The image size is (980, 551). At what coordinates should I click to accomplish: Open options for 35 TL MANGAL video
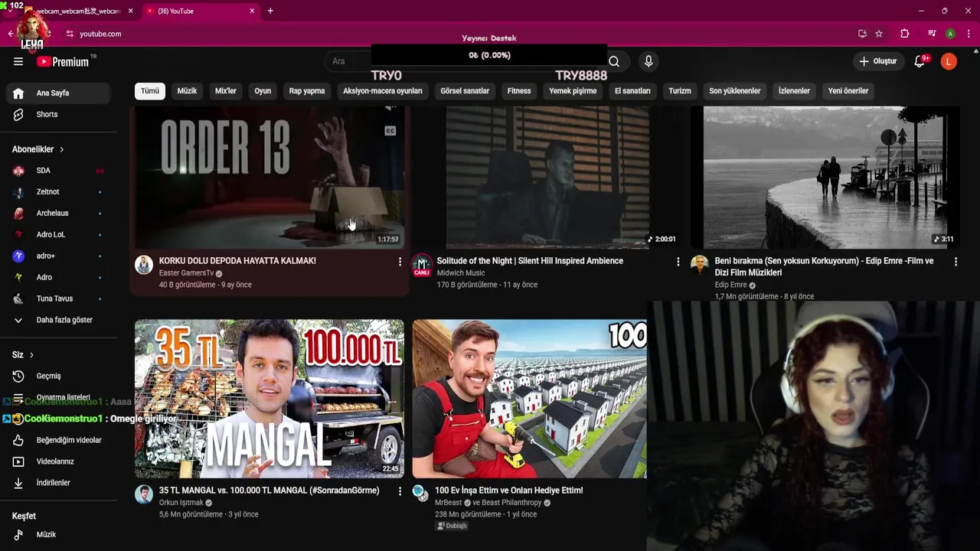point(400,491)
